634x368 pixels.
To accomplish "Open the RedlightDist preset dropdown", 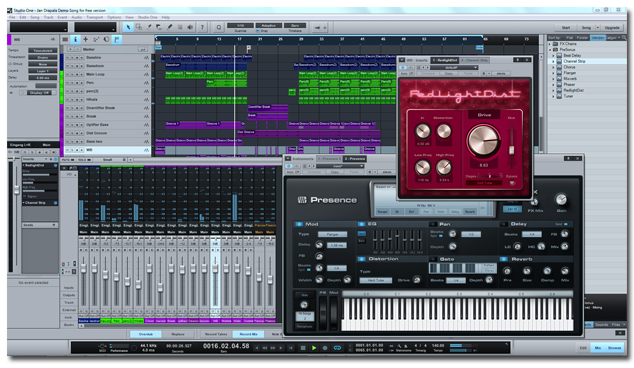I will pyautogui.click(x=454, y=68).
